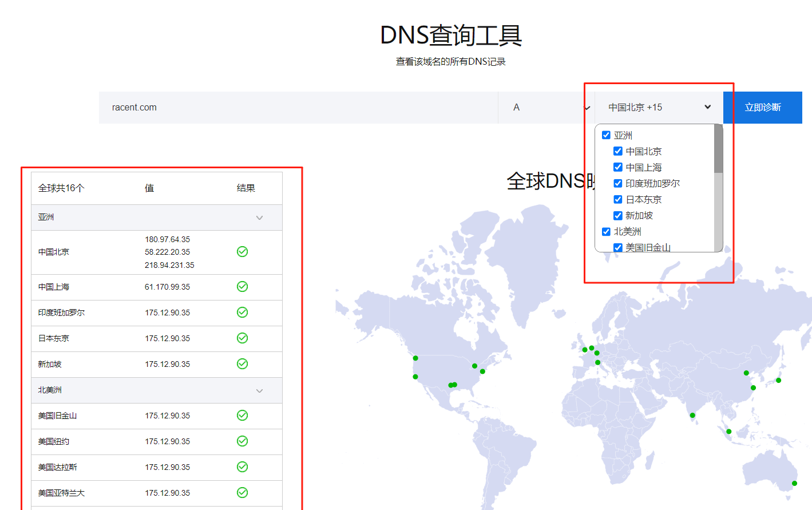
Task: Uncheck the 亚洲 region checkbox
Action: (x=606, y=135)
